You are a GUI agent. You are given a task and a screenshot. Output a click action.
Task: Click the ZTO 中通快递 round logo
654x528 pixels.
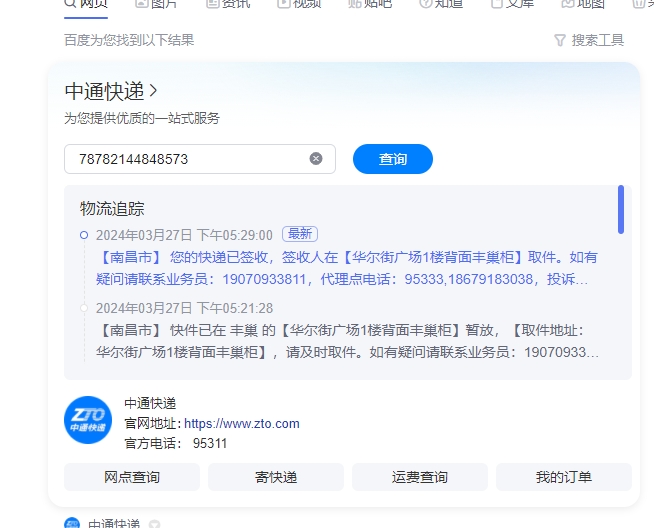(88, 420)
